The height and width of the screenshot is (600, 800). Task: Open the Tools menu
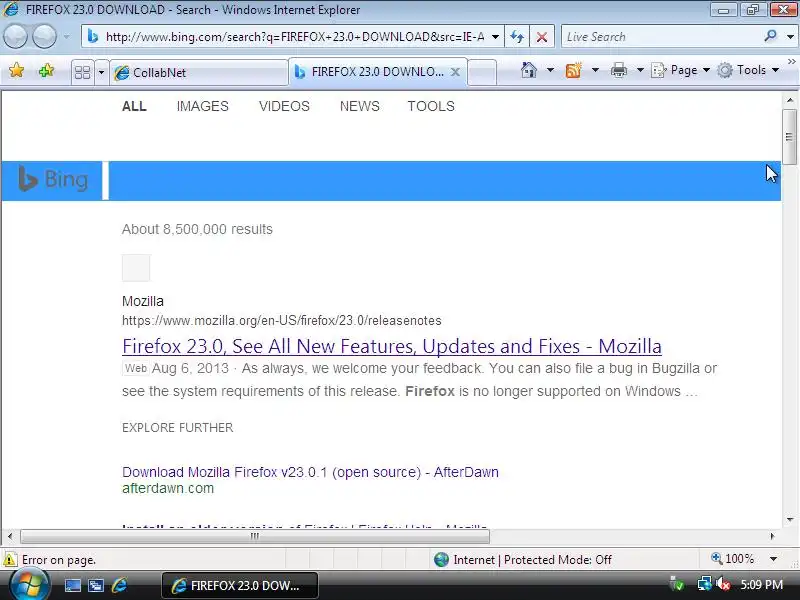(748, 70)
